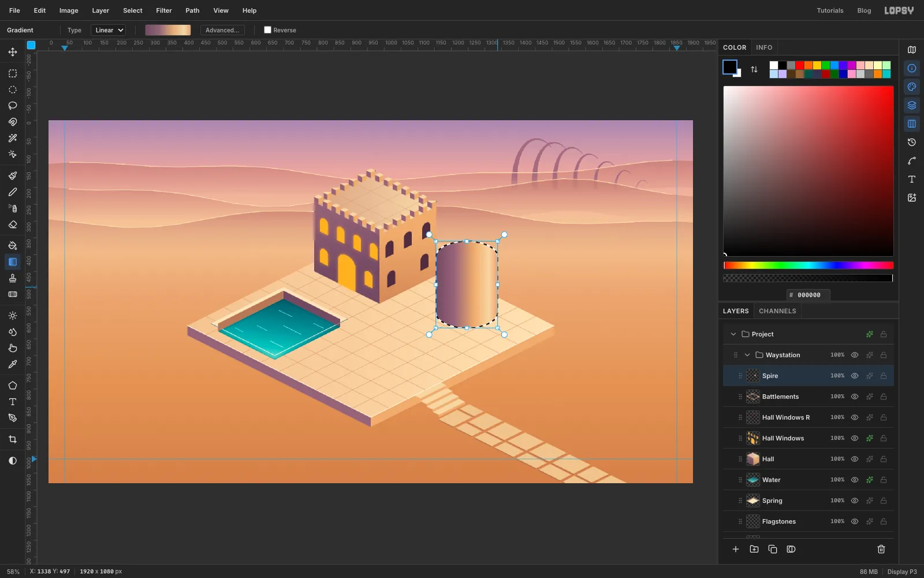Open the gradient preview swatch
The width and height of the screenshot is (924, 578).
[x=167, y=30]
